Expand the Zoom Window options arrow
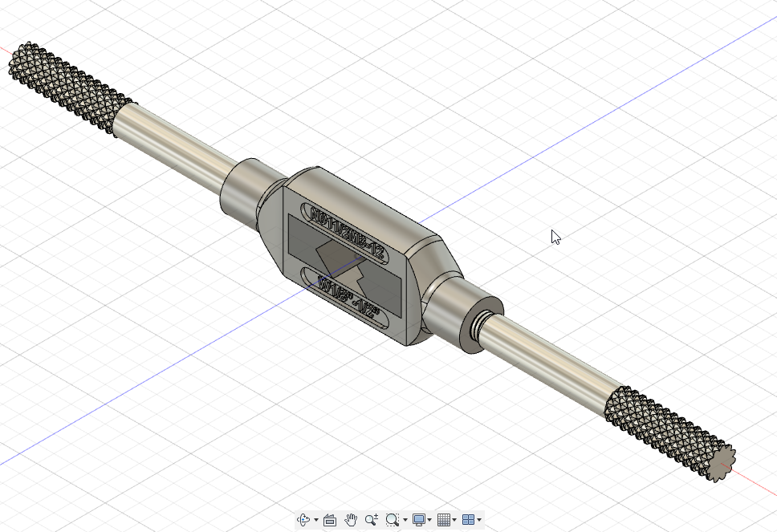 [405, 520]
